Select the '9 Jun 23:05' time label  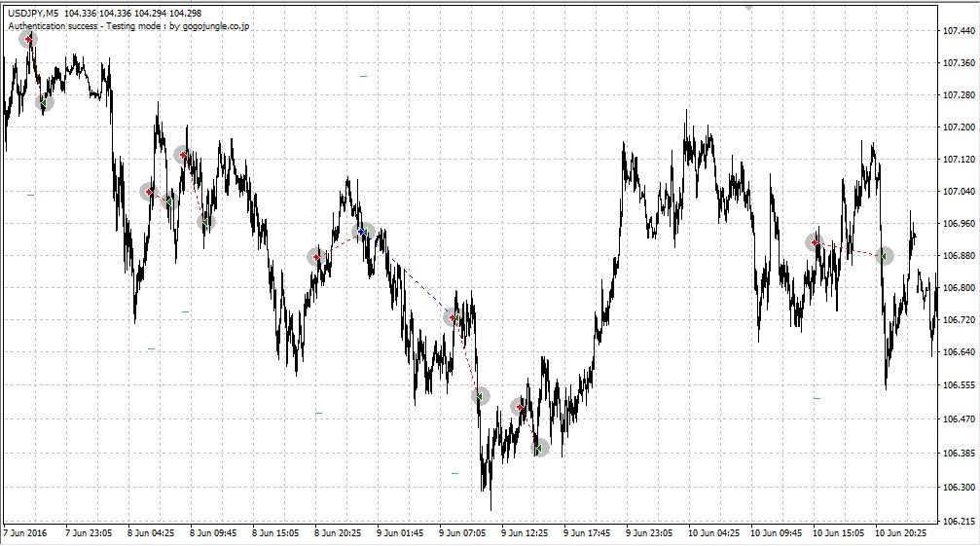649,533
